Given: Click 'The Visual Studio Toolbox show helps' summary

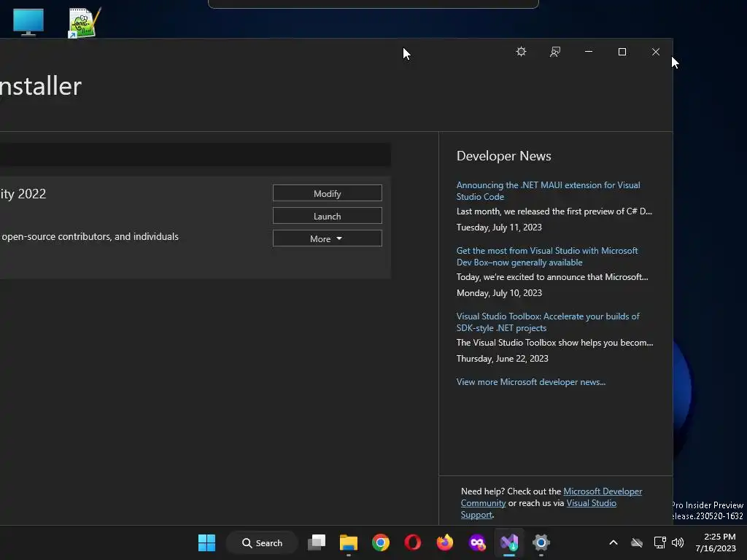Looking at the screenshot, I should 554,343.
